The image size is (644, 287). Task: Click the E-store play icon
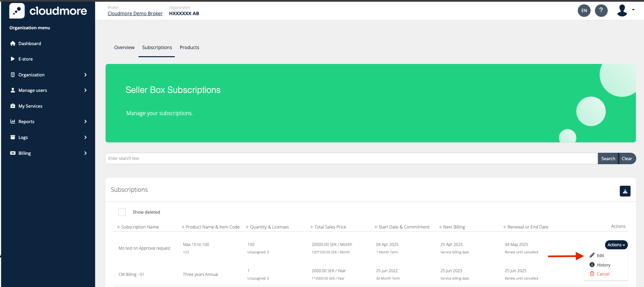[x=13, y=59]
